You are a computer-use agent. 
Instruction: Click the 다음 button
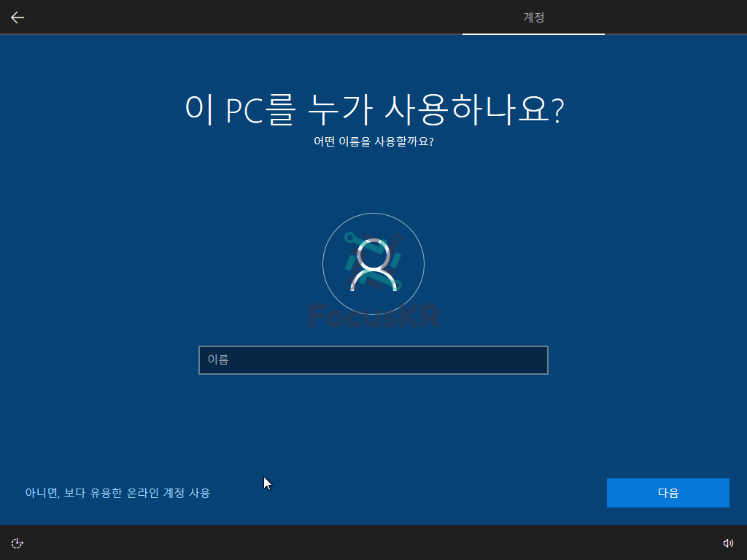point(668,493)
